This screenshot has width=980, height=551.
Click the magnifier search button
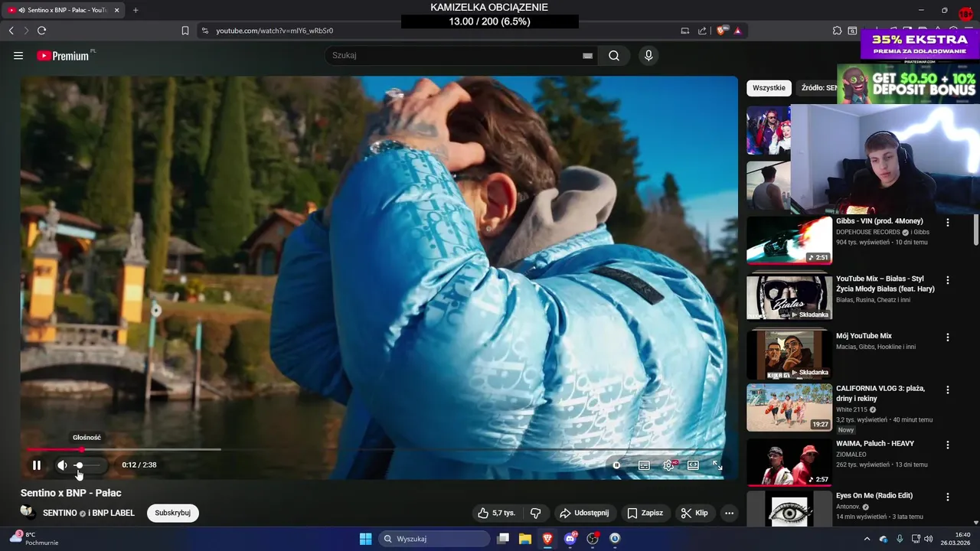614,55
